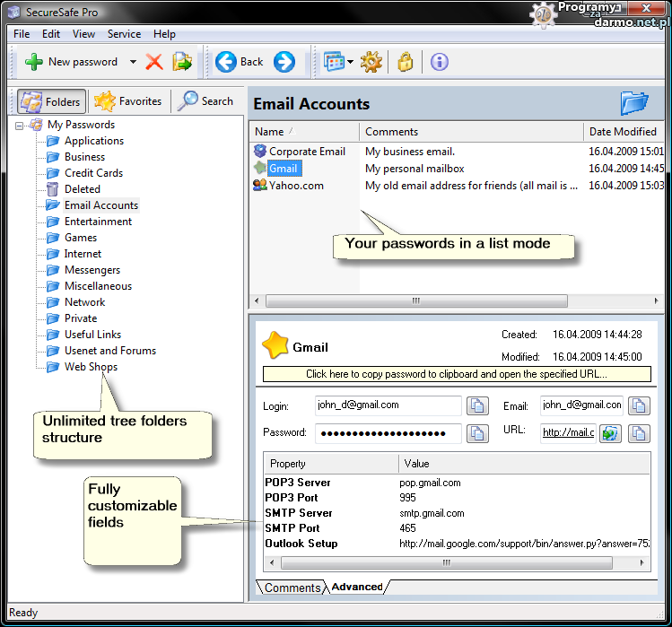Switch to the Comments tab
The width and height of the screenshot is (672, 627).
292,588
